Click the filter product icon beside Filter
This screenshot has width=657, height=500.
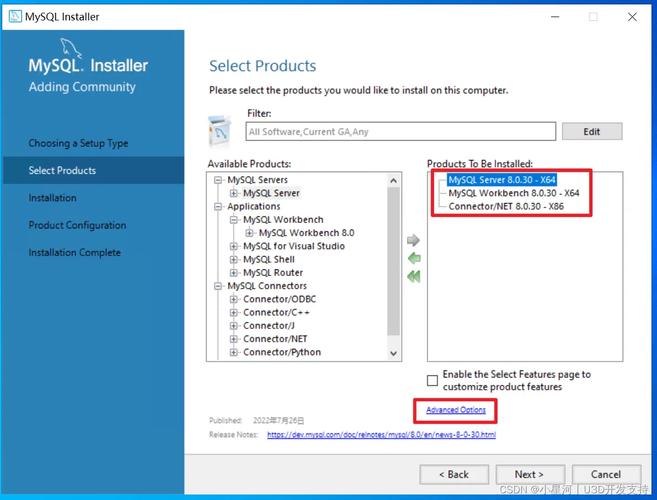[220, 132]
